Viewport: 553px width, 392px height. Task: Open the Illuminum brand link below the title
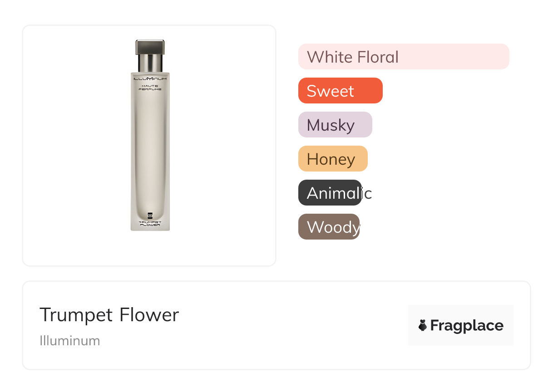click(69, 341)
